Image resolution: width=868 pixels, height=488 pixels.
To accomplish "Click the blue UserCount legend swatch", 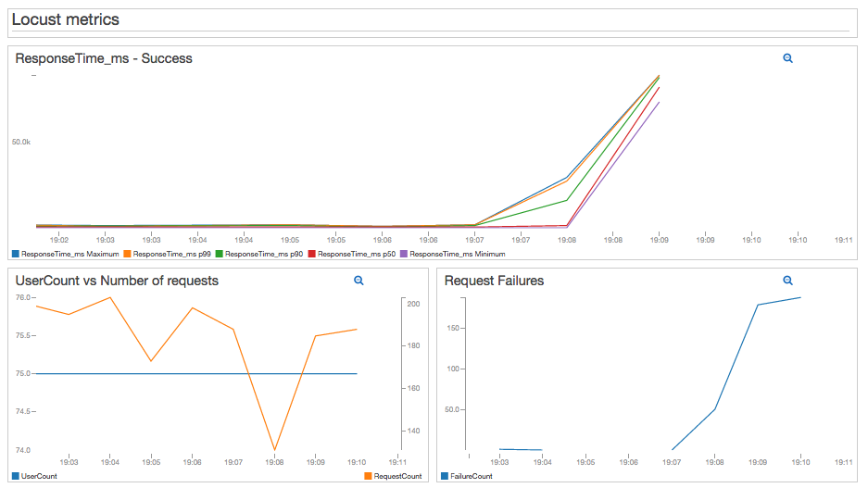I will (16, 476).
